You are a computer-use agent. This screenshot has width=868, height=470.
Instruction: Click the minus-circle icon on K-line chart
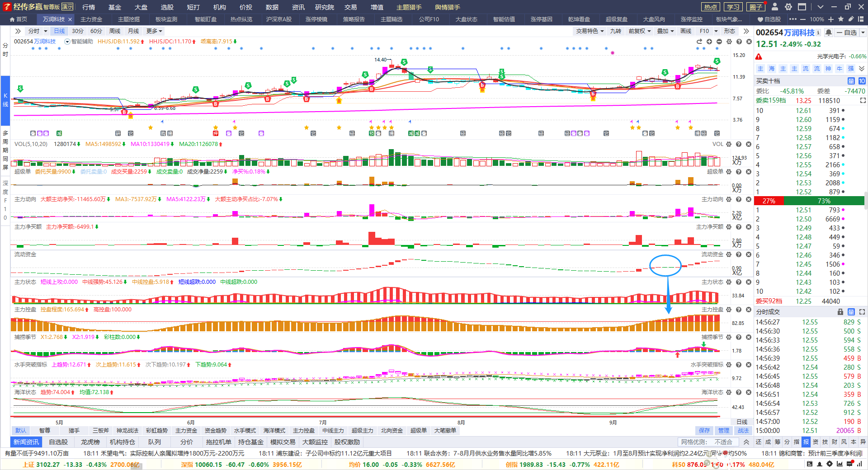tap(719, 42)
